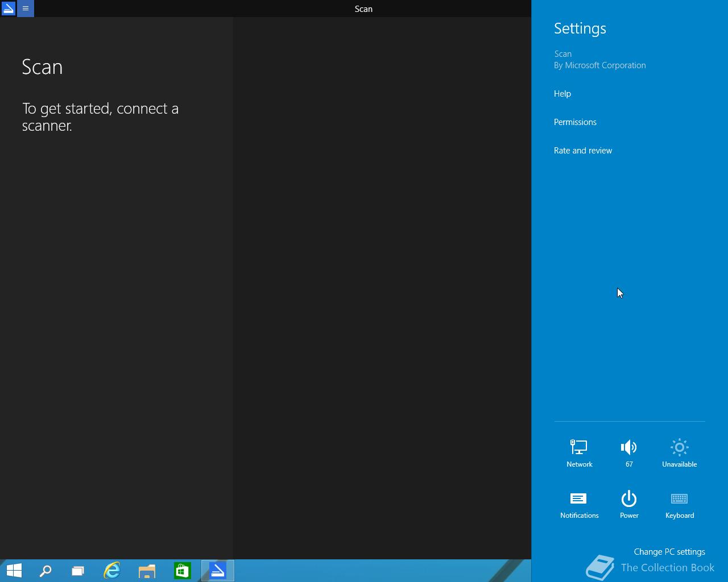Screen dimensions: 728x582
Task: Open the Power options icon
Action: point(629,504)
